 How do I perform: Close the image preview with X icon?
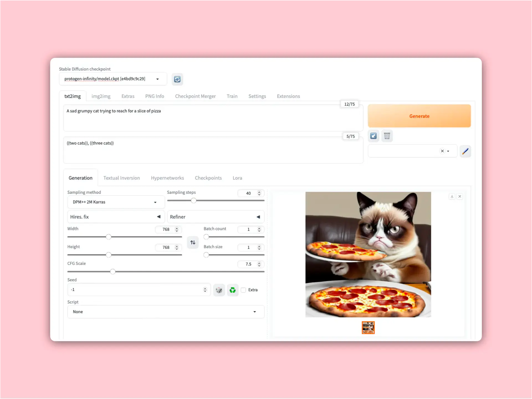point(460,196)
